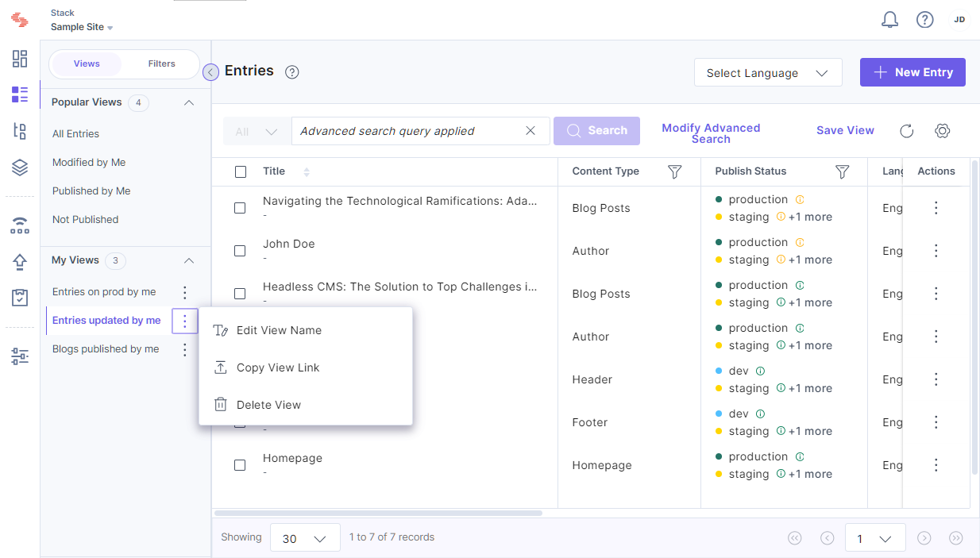
Task: Open the JD user profile avatar
Action: tap(959, 20)
